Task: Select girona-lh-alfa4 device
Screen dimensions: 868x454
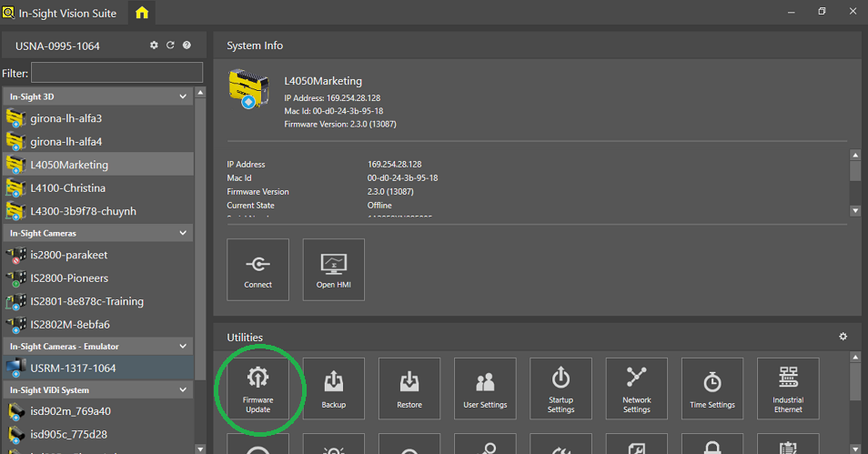Action: pos(98,141)
